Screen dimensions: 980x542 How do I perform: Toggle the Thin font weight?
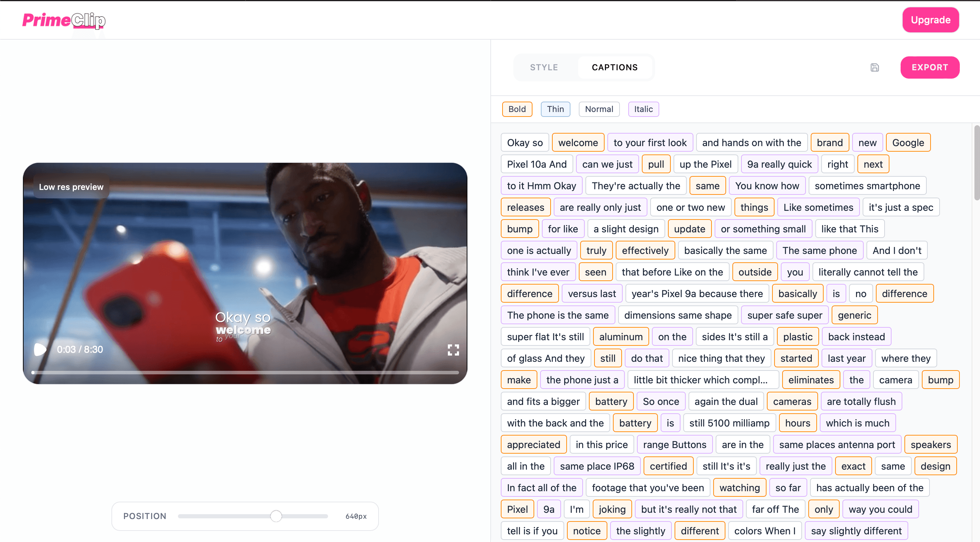tap(555, 109)
